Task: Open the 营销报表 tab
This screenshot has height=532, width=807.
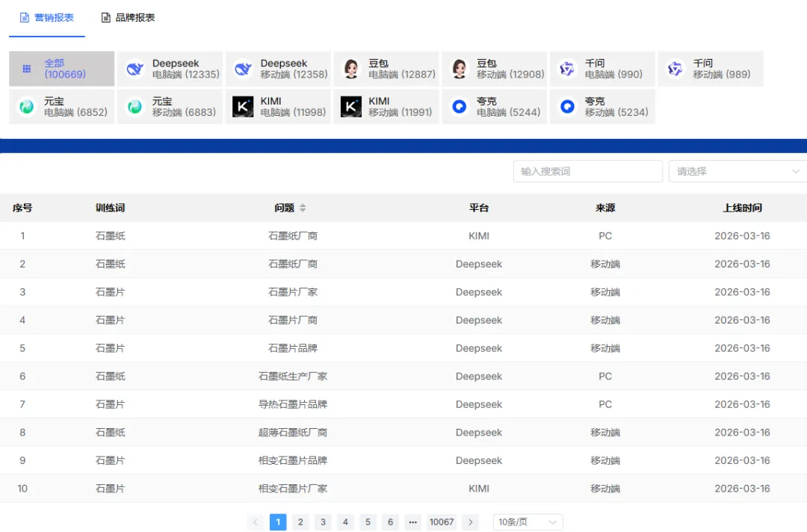Action: [x=47, y=17]
